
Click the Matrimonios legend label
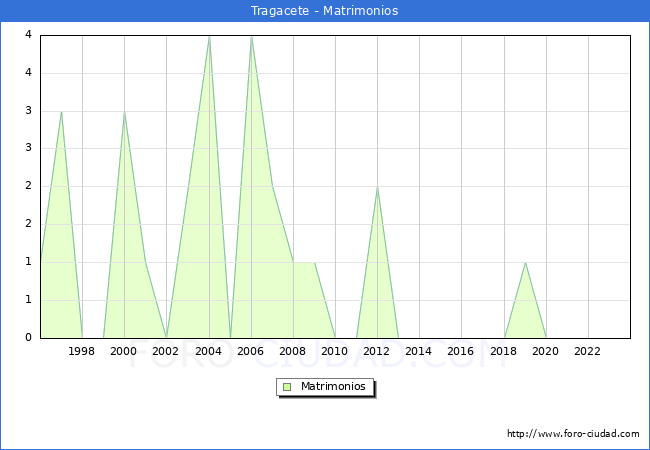[333, 386]
